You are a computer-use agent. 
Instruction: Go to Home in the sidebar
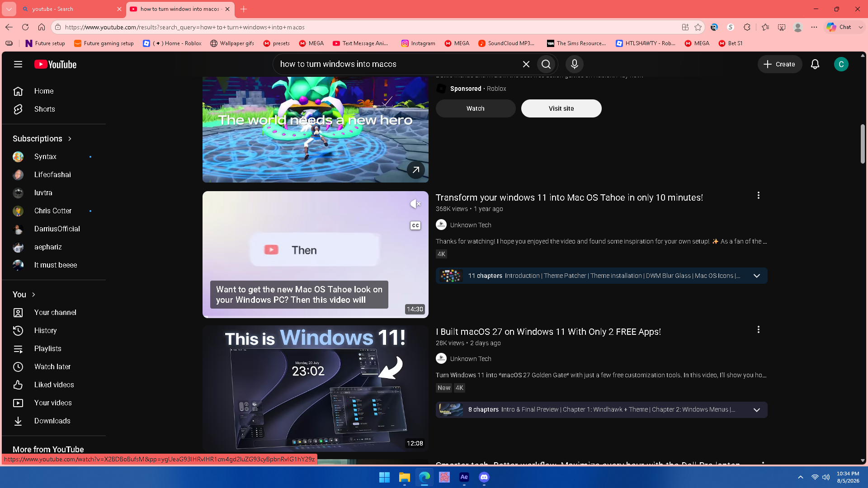[x=54, y=91]
